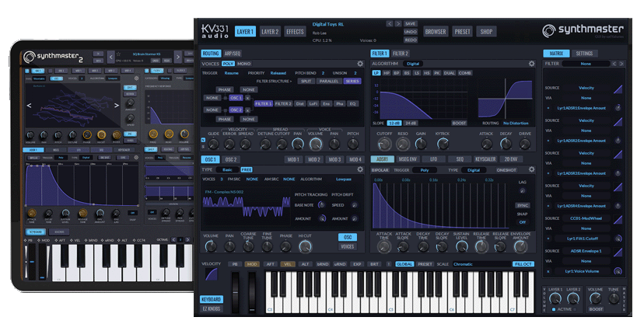644x331 pixels.
Task: Click the KYTRCK knob
Action: (x=443, y=144)
